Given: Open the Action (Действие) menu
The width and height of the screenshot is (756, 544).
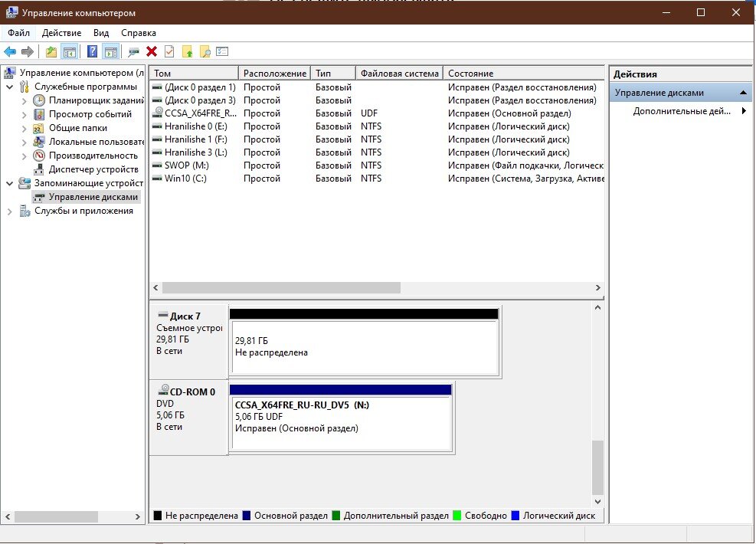Looking at the screenshot, I should click(62, 33).
